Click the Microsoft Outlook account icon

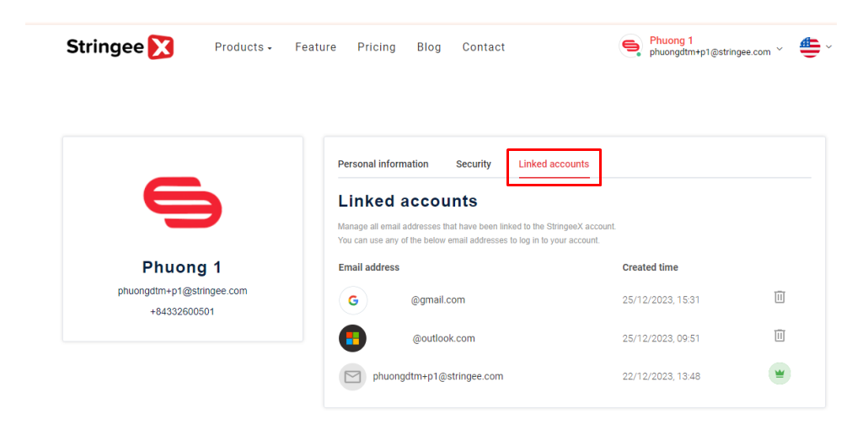coord(353,339)
